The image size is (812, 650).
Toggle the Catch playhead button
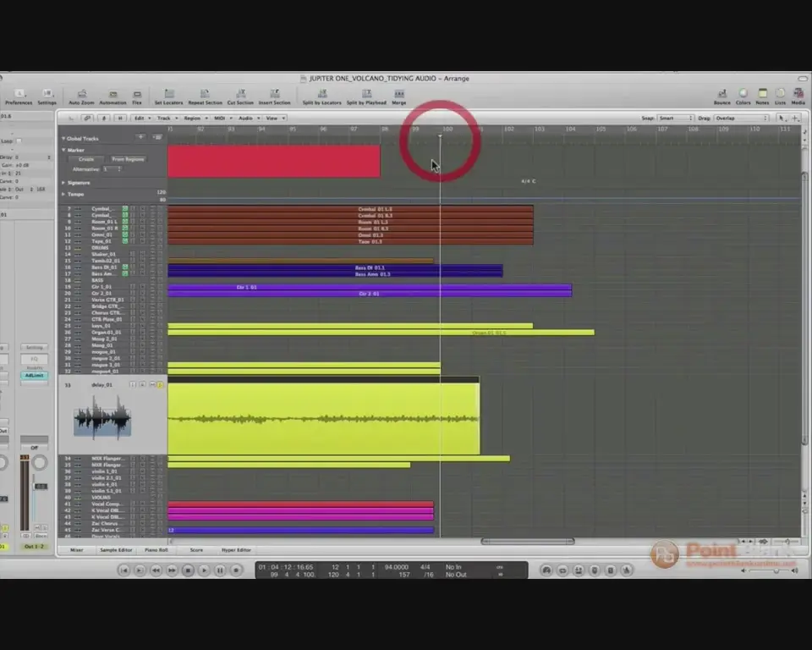click(x=103, y=118)
